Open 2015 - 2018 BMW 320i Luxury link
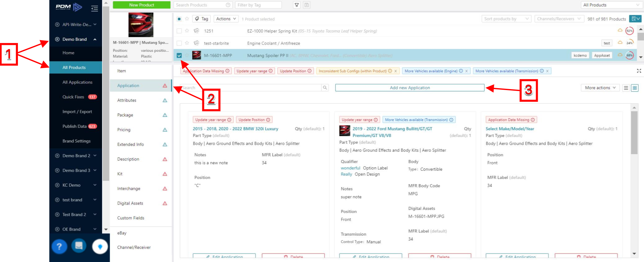 (x=235, y=129)
